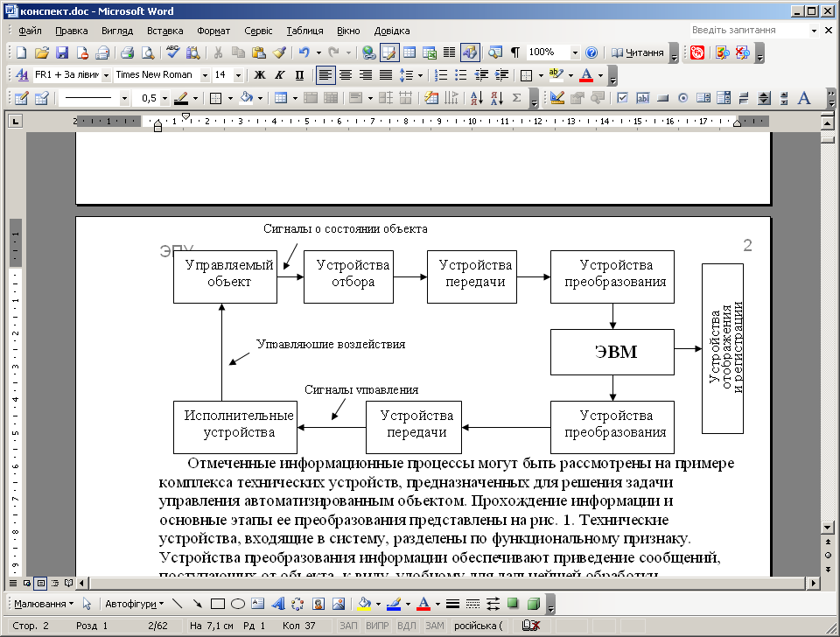The image size is (840, 637).
Task: Open the Формат menu
Action: click(x=213, y=31)
